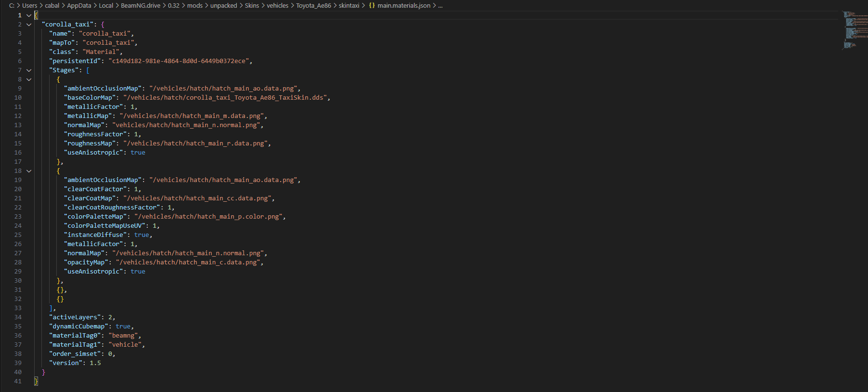Screen dimensions: 868x392
Task: Open the Toyota_Ae86 breadcrumb folder
Action: pos(313,6)
